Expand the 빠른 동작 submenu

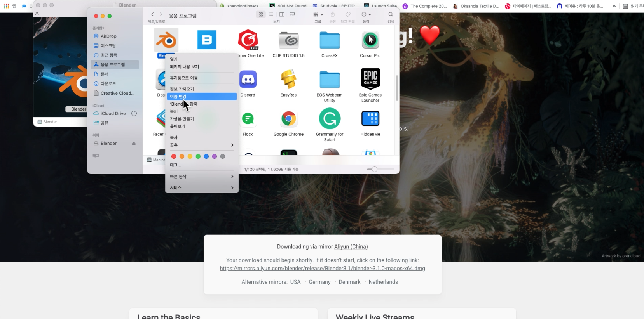(202, 176)
